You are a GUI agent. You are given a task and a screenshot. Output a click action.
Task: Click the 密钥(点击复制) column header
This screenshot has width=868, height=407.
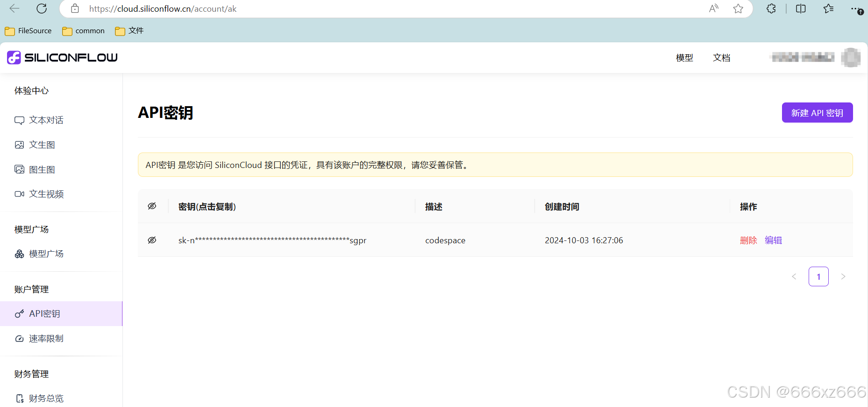[207, 207]
